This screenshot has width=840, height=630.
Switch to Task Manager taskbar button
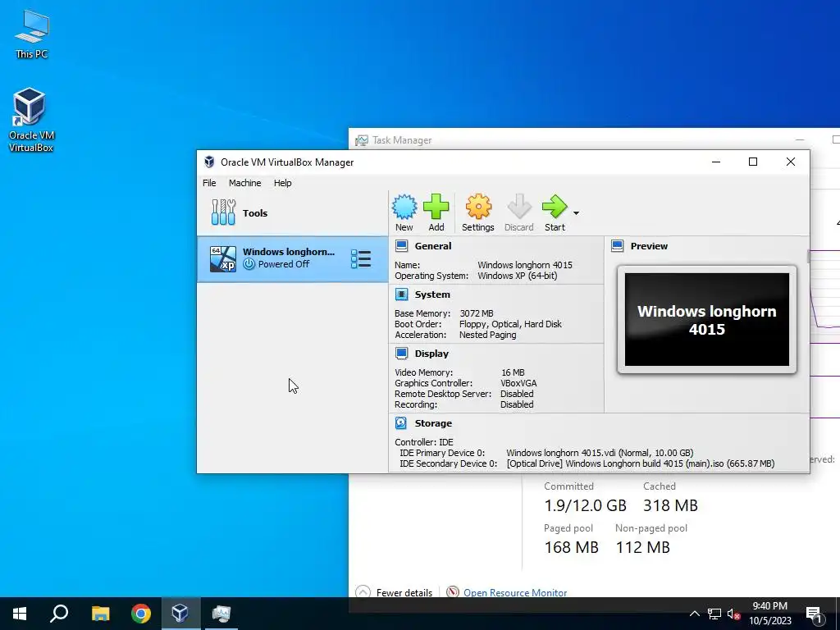click(221, 614)
